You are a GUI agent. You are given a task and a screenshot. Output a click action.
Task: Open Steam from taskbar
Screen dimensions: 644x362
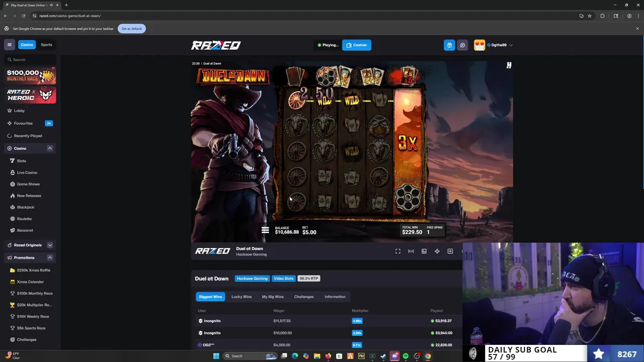click(x=383, y=356)
